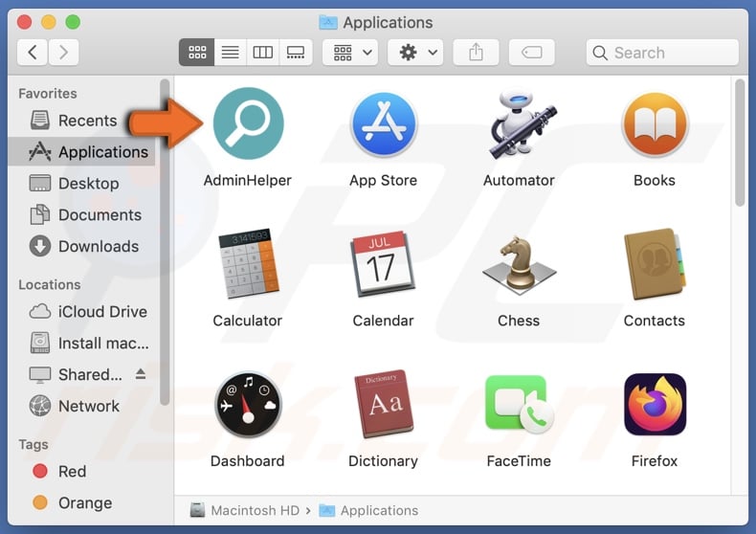This screenshot has height=534, width=756.
Task: Open the group-by arrangement dropdown
Action: pyautogui.click(x=350, y=52)
